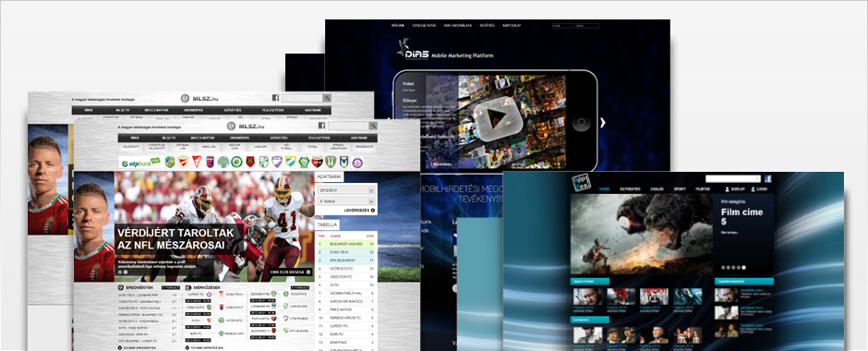Open the Film címe 5 title
Image resolution: width=868 pixels, height=351 pixels.
click(x=741, y=217)
